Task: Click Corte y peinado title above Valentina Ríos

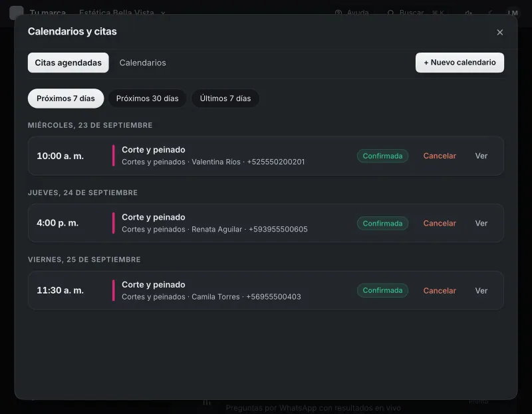Action: (x=154, y=150)
